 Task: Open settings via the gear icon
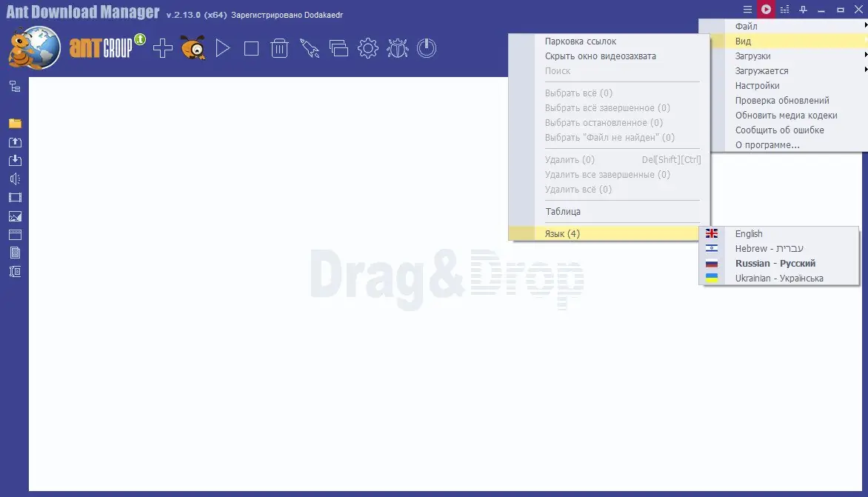368,48
